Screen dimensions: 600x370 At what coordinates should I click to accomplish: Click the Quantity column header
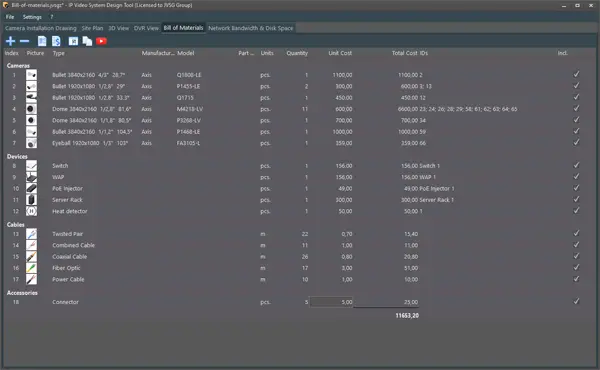(297, 53)
